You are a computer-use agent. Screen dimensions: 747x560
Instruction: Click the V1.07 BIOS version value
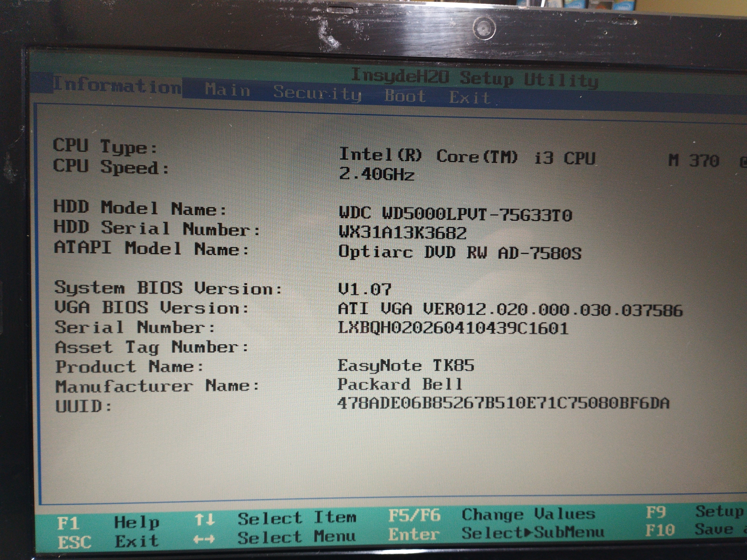365,289
